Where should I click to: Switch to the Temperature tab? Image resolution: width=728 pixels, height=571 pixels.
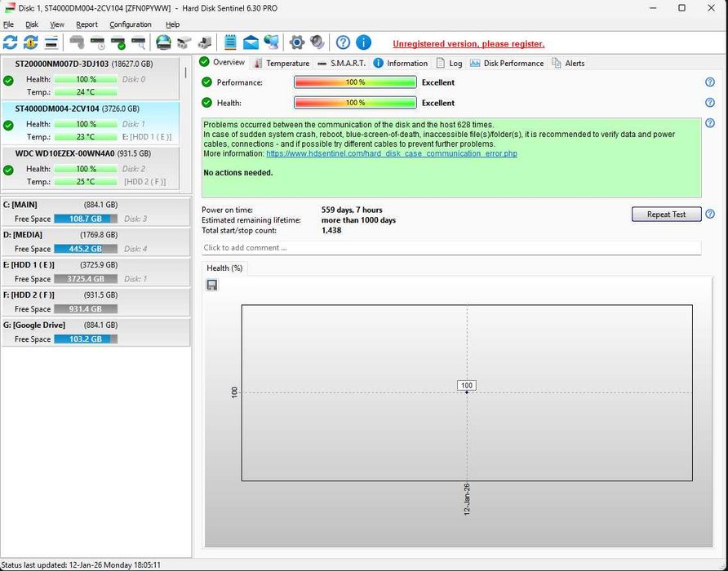click(282, 63)
